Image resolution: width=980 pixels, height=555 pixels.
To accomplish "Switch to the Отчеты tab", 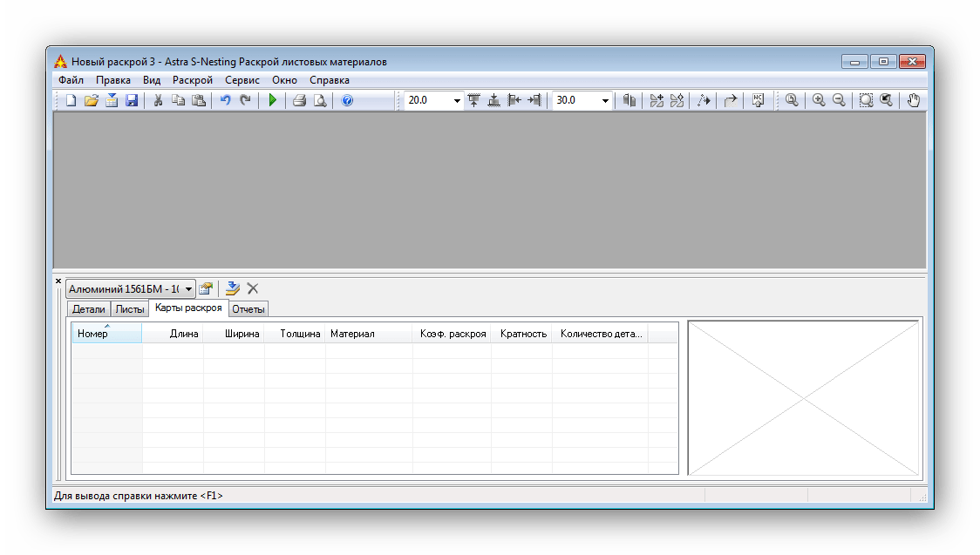I will (248, 309).
